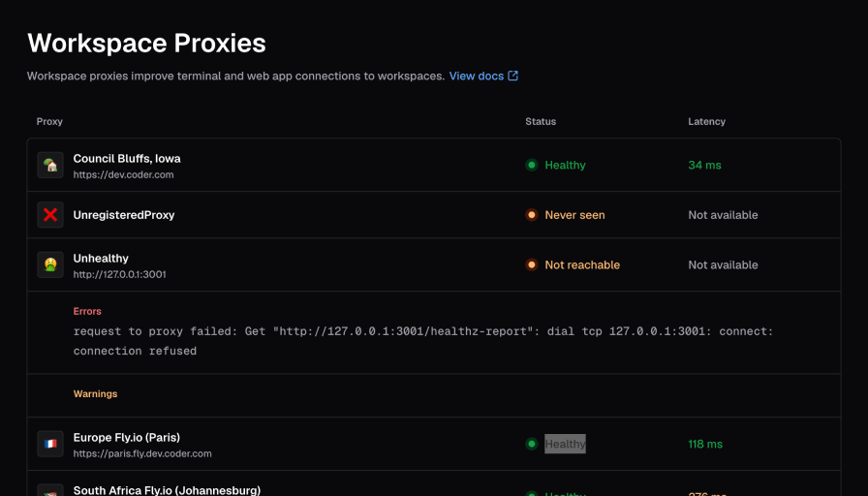
Task: Click the https://dev.coder.com URL text
Action: click(123, 174)
